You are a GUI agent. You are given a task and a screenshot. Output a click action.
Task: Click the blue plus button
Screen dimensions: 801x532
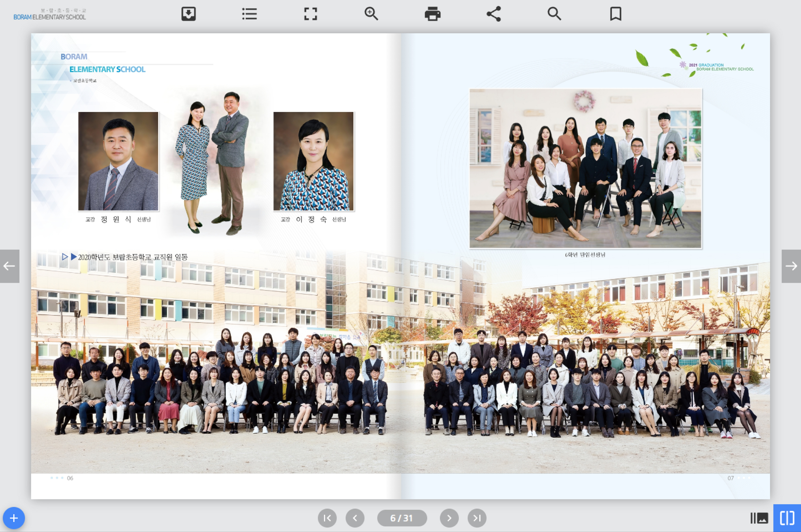click(x=14, y=518)
